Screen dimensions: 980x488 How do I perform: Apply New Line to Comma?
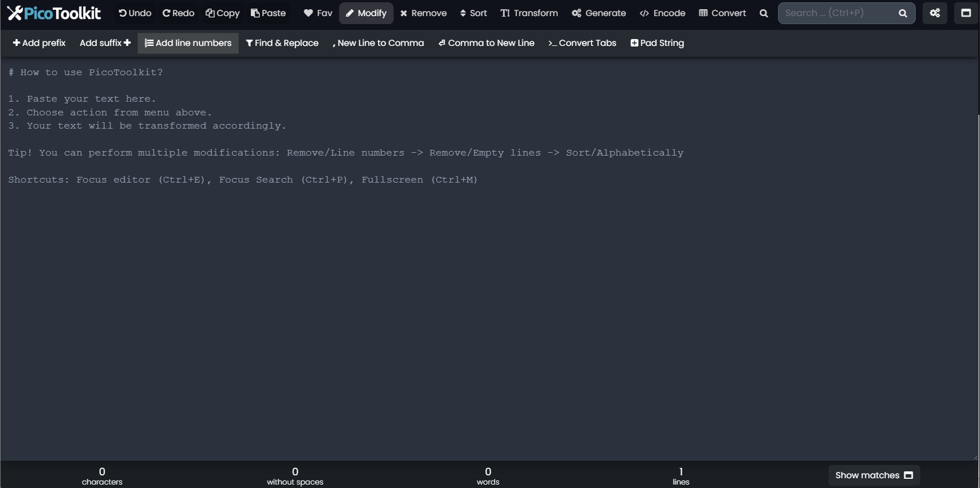point(378,43)
